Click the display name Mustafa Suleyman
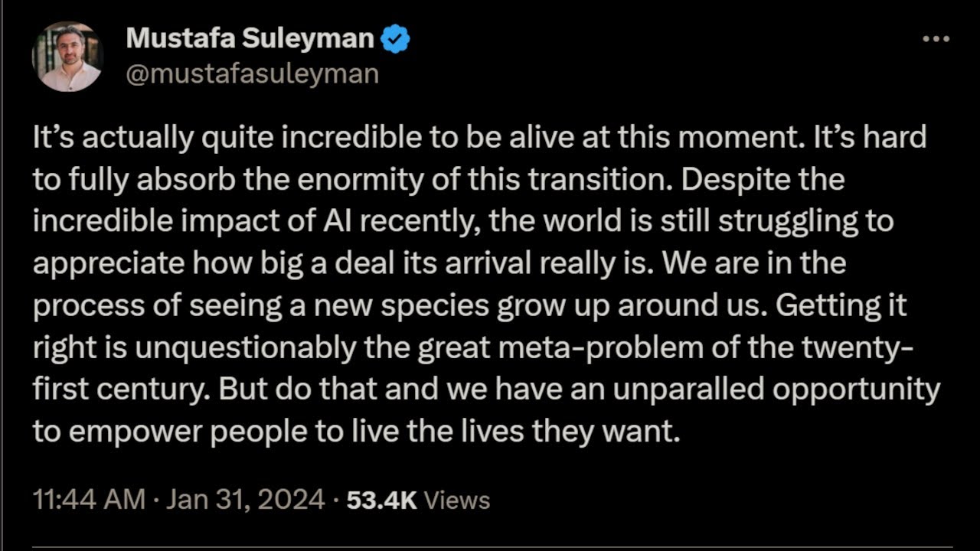 coord(250,38)
